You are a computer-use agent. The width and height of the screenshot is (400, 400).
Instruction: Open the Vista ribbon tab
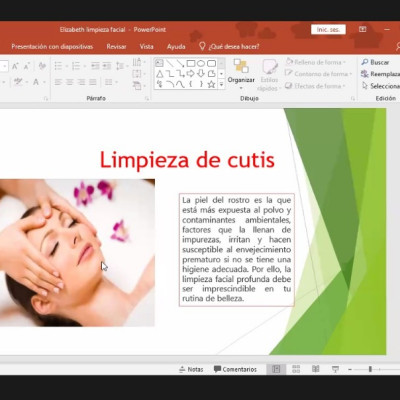pyautogui.click(x=146, y=47)
